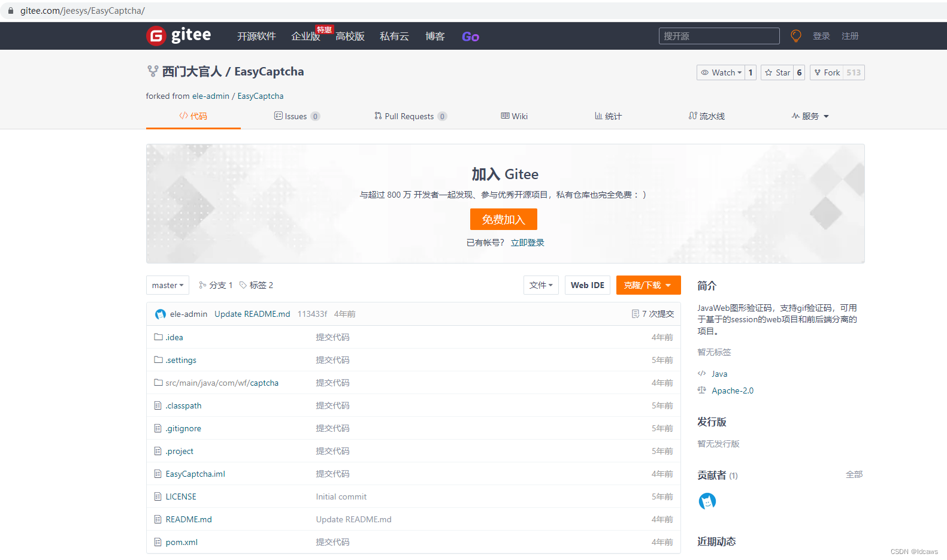The height and width of the screenshot is (560, 947).
Task: Click the .settings folder icon
Action: click(x=158, y=360)
